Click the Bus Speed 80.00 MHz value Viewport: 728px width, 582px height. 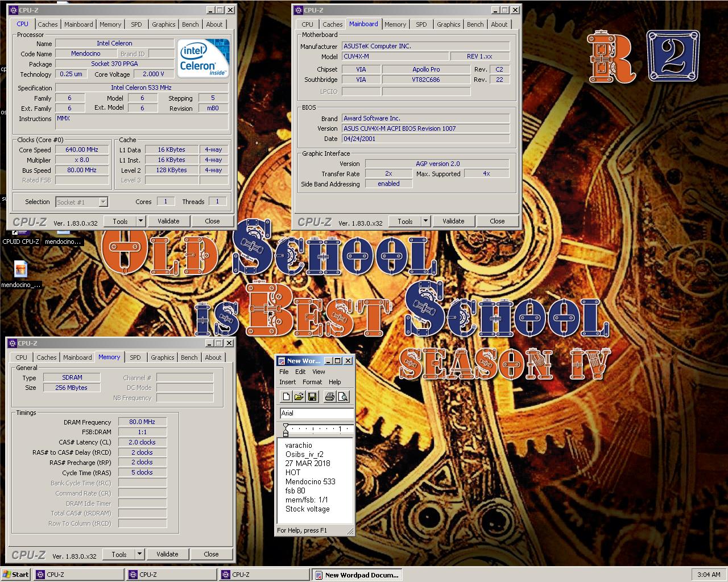(x=82, y=170)
